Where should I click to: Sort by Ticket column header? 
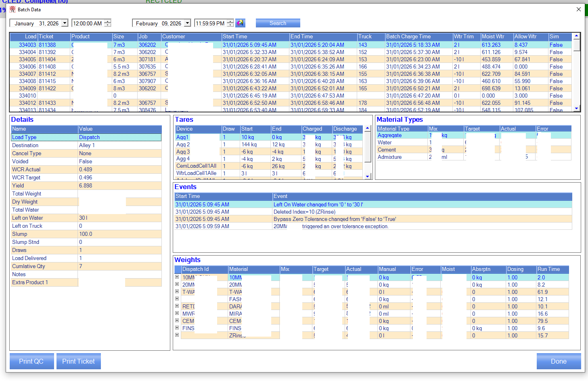tap(54, 36)
